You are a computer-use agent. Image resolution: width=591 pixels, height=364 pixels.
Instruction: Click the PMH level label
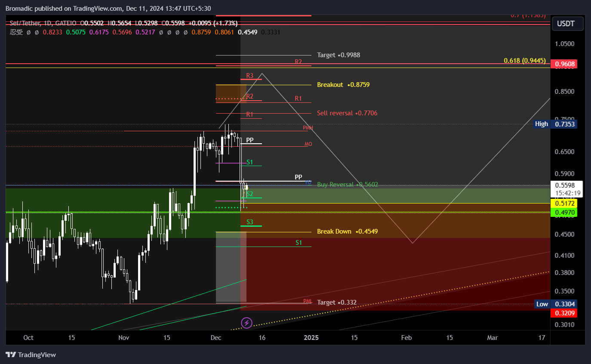(308, 128)
